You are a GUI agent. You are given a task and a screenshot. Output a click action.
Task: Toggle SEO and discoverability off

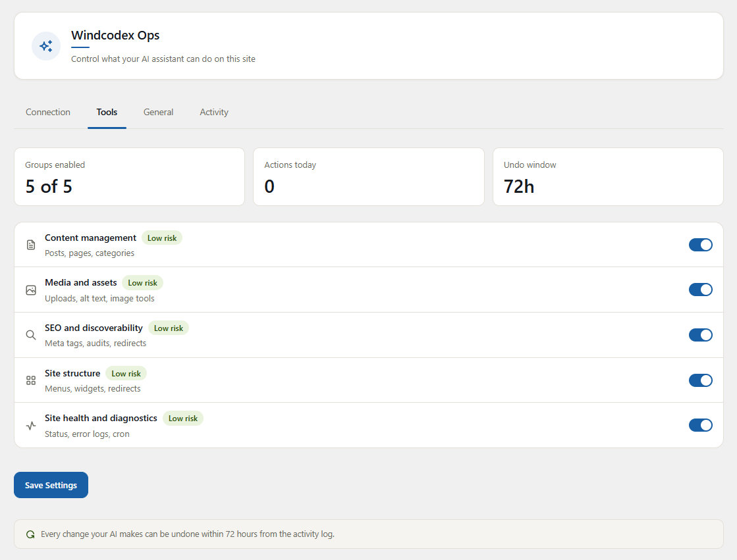700,335
